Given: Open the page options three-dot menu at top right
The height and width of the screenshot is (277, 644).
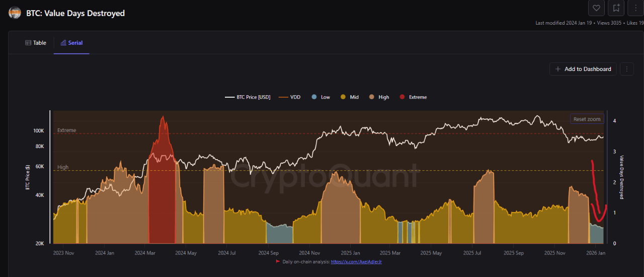Looking at the screenshot, I should coord(635,8).
